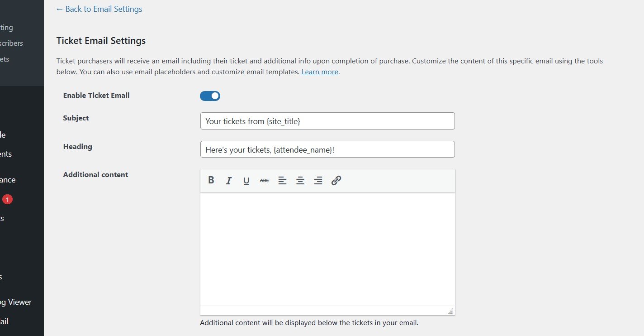This screenshot has width=644, height=336.
Task: Toggle strikethrough text formatting
Action: point(264,180)
